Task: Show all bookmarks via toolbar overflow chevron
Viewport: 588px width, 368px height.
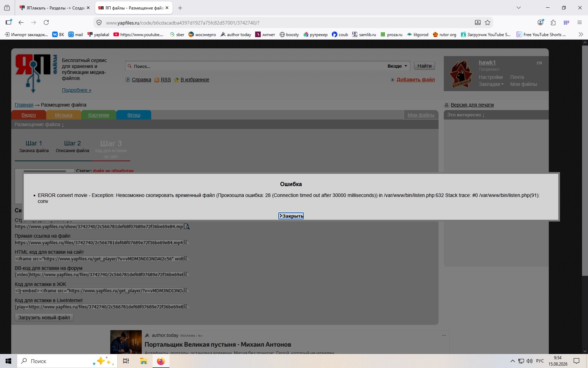Action: pyautogui.click(x=581, y=34)
